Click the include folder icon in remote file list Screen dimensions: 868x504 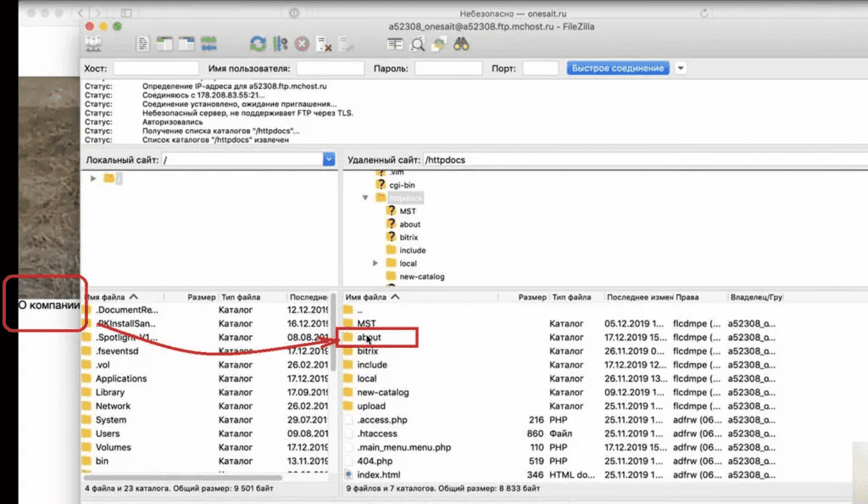coord(348,365)
